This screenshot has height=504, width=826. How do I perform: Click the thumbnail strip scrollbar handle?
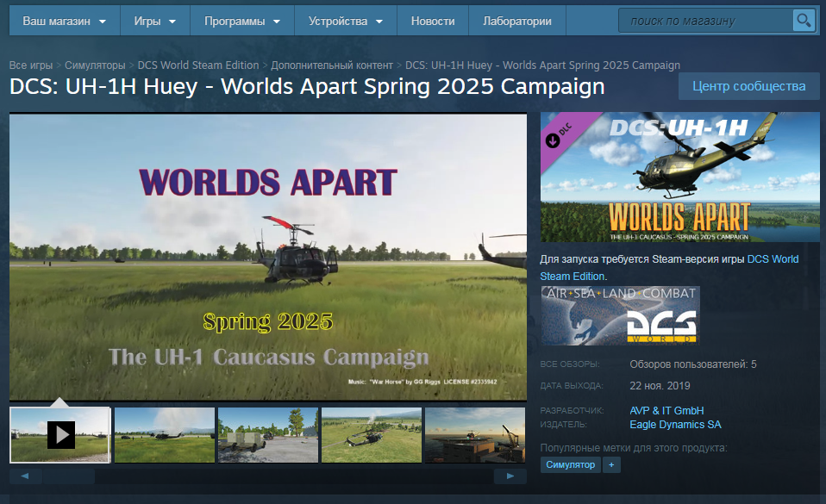(69, 476)
